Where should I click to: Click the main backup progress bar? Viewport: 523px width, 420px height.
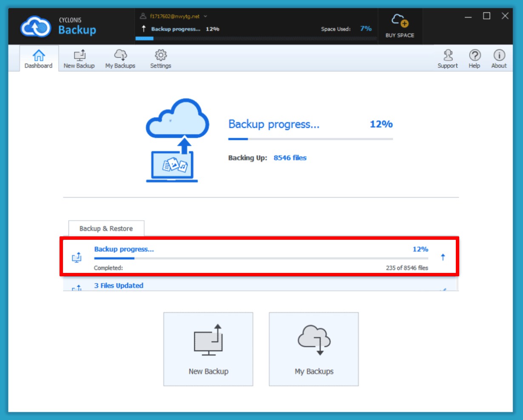[310, 139]
